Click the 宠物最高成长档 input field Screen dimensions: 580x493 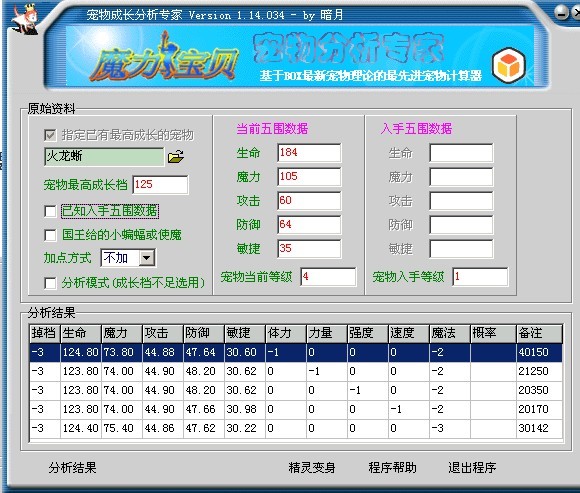coord(160,185)
